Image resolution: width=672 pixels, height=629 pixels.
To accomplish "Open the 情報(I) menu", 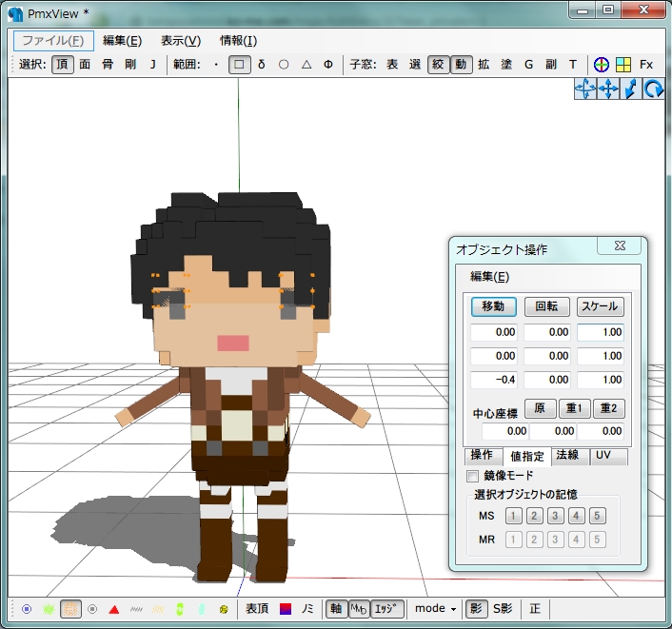I will (238, 41).
